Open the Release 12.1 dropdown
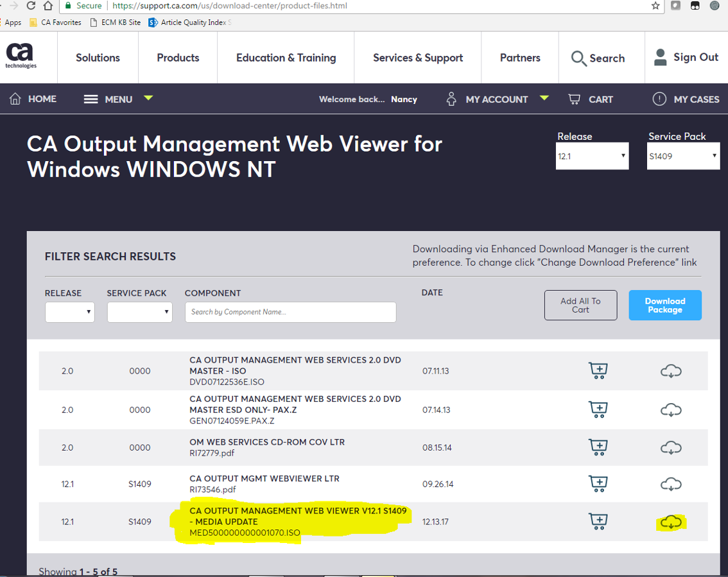 [x=592, y=156]
